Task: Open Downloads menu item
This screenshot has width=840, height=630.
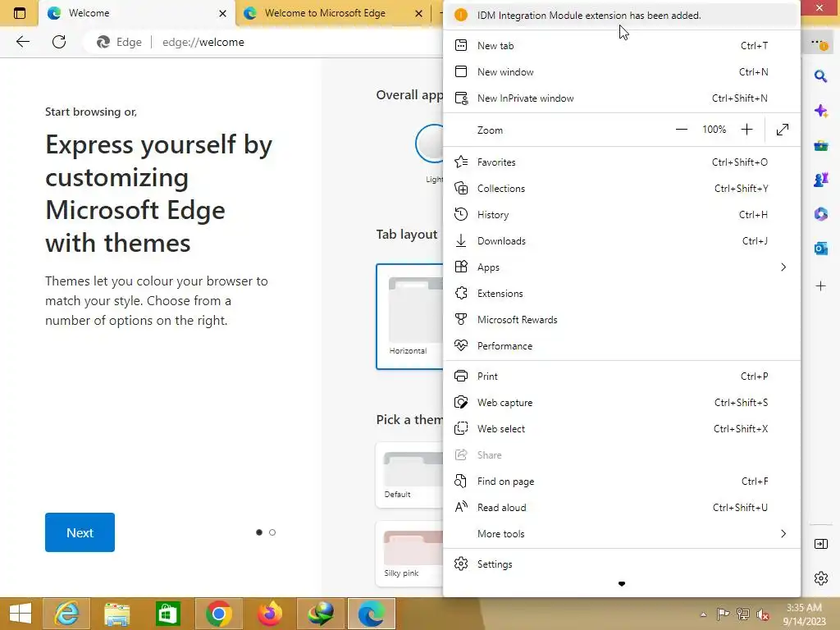Action: pyautogui.click(x=622, y=241)
